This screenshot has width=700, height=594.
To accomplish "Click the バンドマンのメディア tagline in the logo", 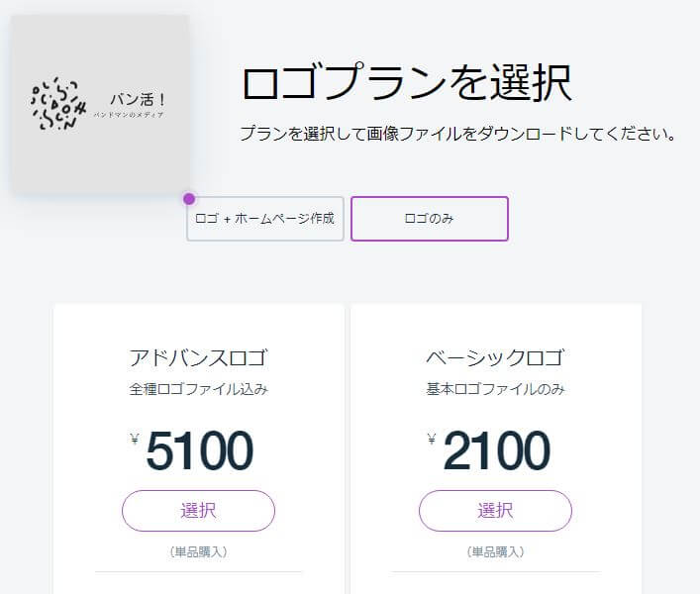I will tap(129, 115).
